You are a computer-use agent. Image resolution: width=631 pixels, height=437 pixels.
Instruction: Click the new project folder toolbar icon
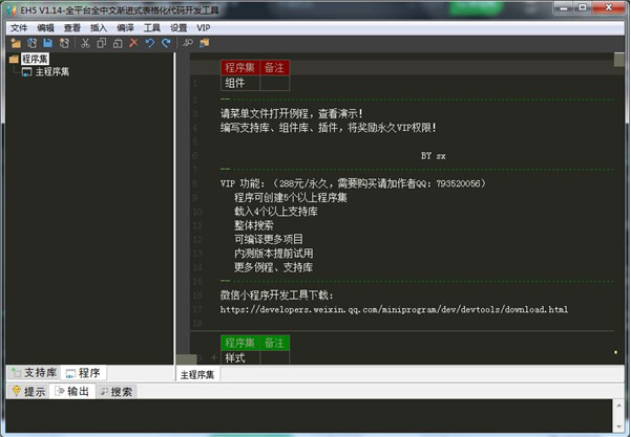[x=16, y=43]
